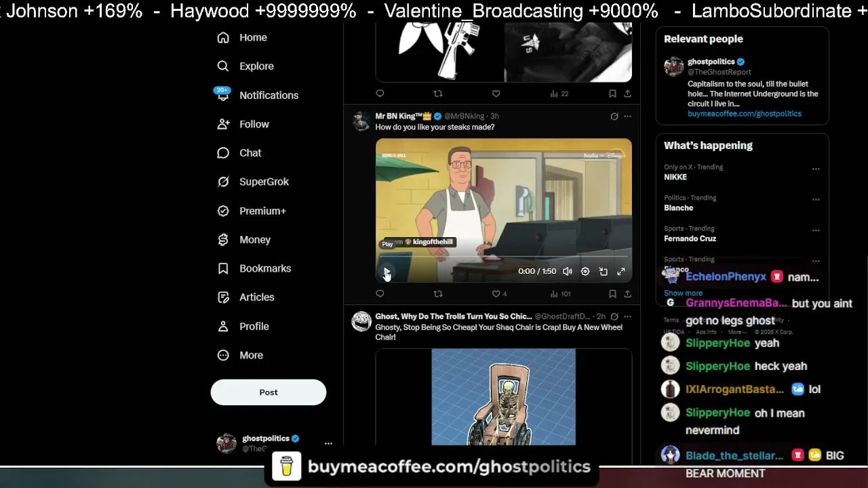
Task: Bookmark the steak tweet
Action: point(612,293)
